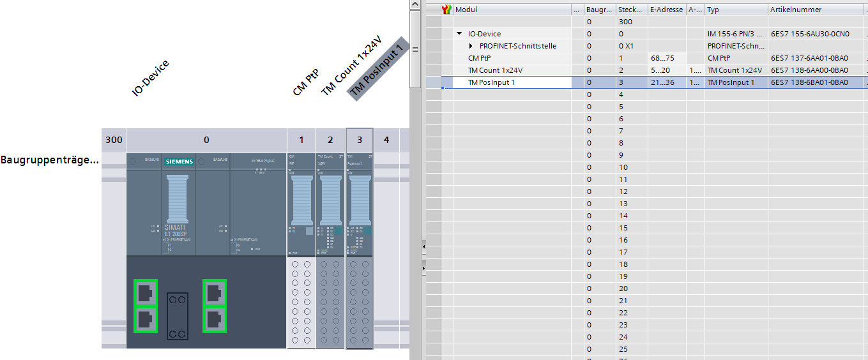The height and width of the screenshot is (360, 868).
Task: Select rack slot header 2
Action: (x=330, y=140)
